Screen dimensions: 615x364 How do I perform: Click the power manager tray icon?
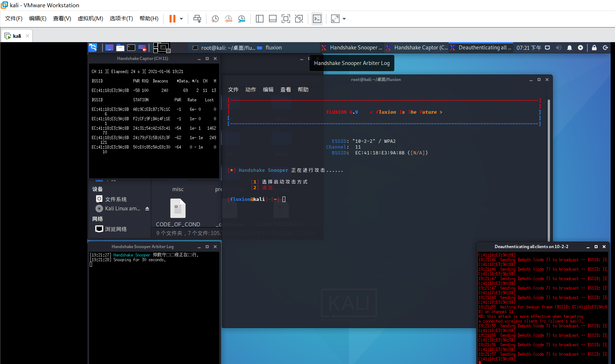tap(580, 48)
